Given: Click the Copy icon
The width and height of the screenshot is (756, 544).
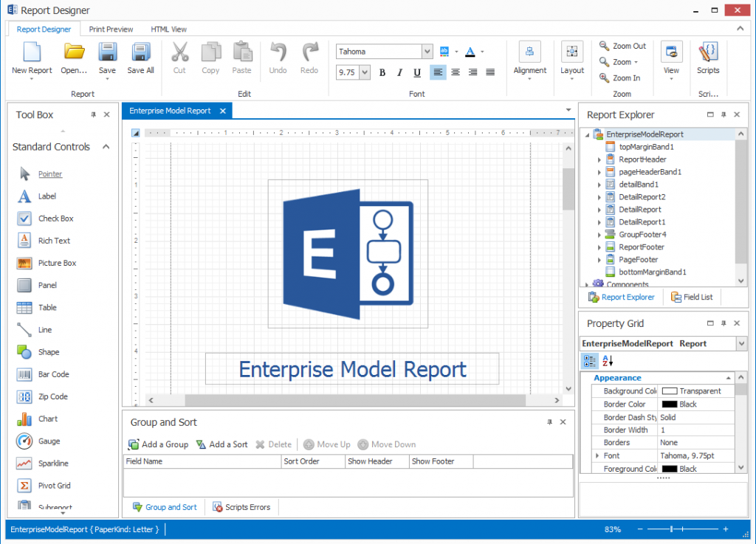Looking at the screenshot, I should (x=210, y=52).
